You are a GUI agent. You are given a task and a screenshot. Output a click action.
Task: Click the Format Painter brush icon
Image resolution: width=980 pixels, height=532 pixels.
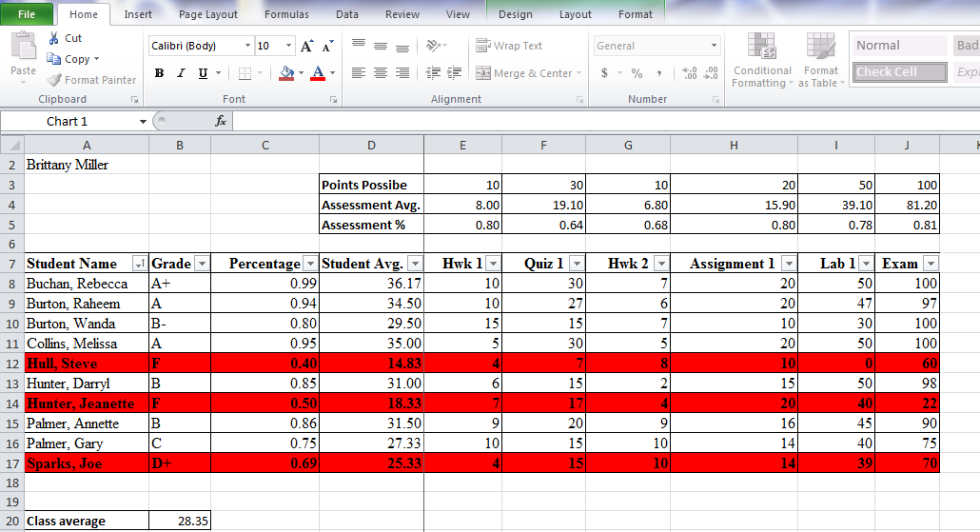tap(55, 80)
